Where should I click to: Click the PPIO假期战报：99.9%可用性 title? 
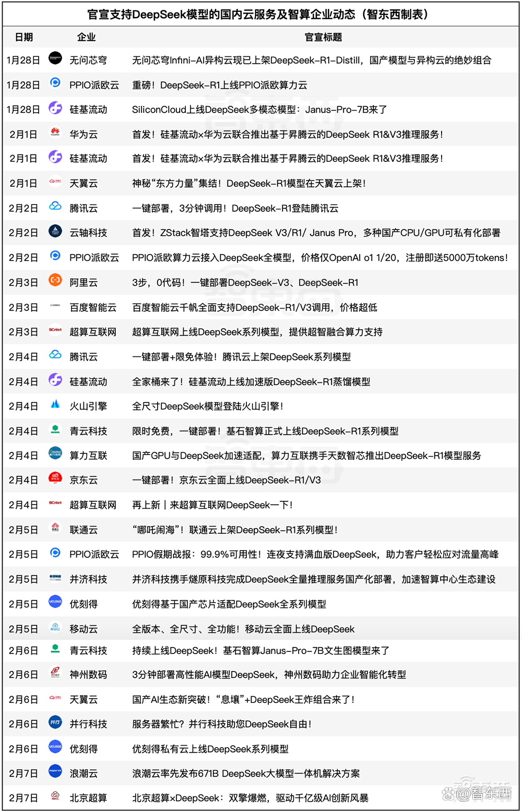[315, 554]
